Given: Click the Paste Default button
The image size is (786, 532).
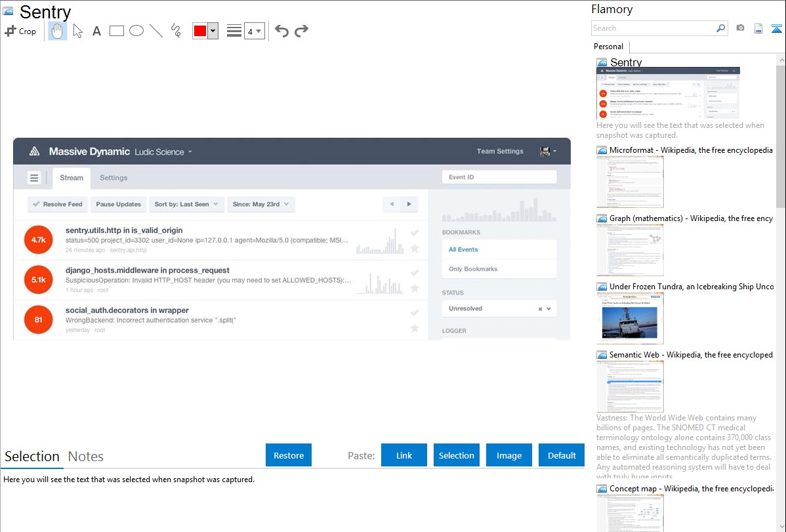Looking at the screenshot, I should (x=562, y=455).
